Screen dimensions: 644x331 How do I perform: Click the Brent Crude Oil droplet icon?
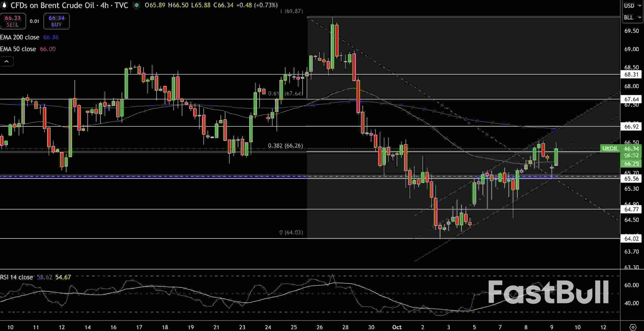point(4,5)
